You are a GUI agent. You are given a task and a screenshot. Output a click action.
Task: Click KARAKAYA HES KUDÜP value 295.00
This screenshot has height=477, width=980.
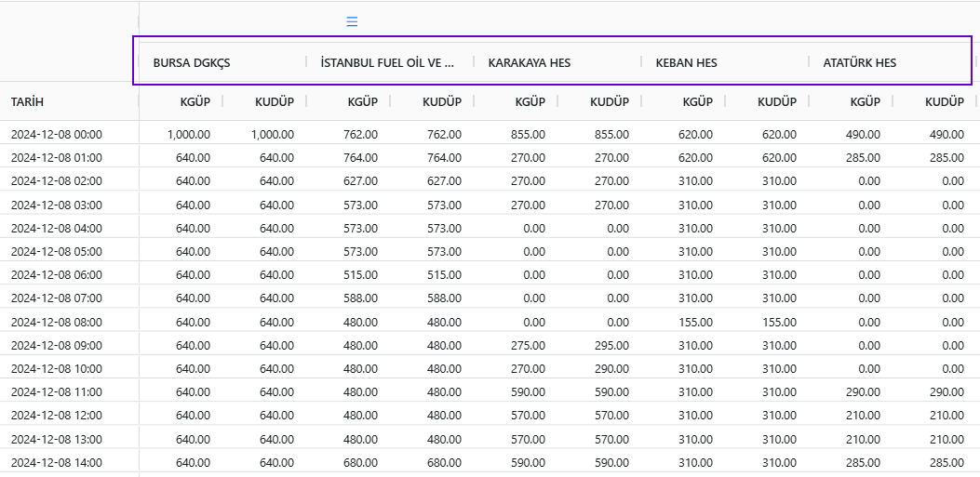611,345
